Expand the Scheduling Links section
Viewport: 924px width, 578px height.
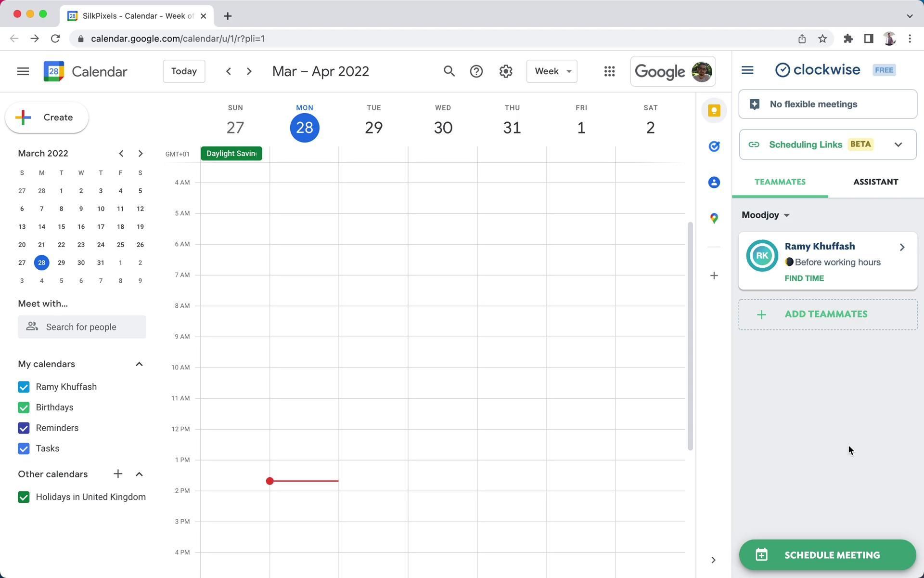(x=898, y=144)
